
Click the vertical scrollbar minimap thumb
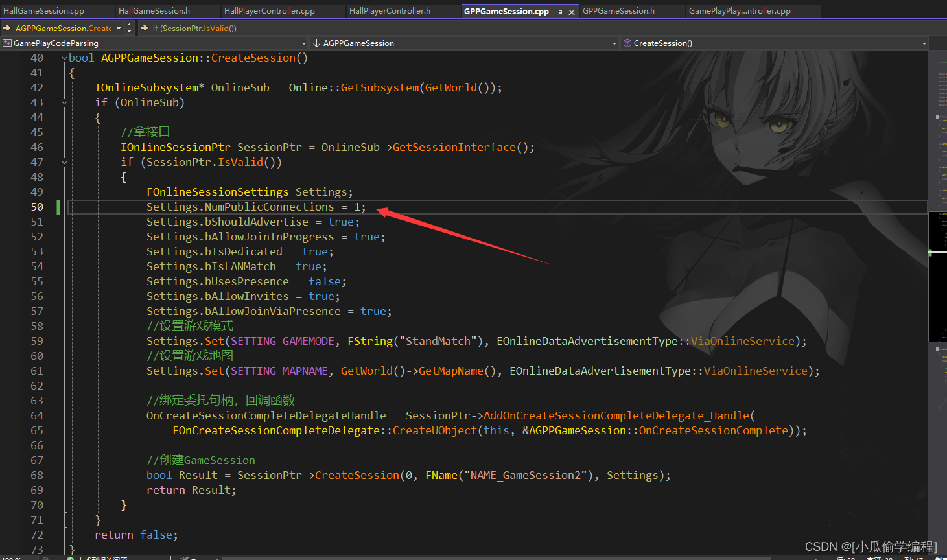click(937, 276)
